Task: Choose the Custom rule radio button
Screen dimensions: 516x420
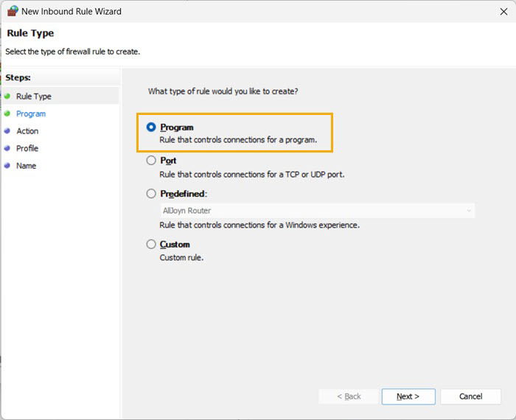Action: 151,244
